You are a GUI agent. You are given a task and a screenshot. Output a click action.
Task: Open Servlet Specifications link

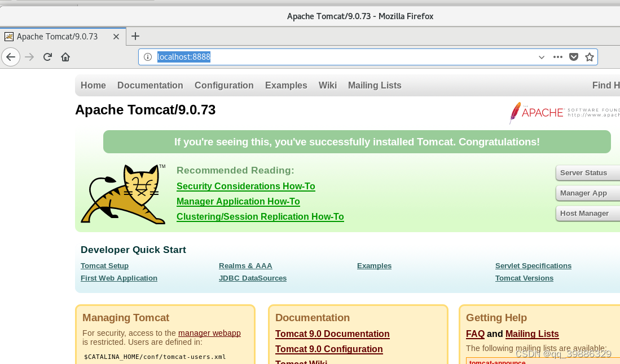click(x=534, y=266)
